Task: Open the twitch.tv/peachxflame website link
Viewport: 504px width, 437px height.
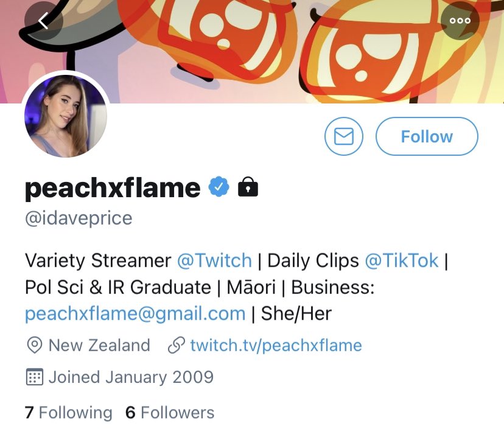Action: pos(276,346)
